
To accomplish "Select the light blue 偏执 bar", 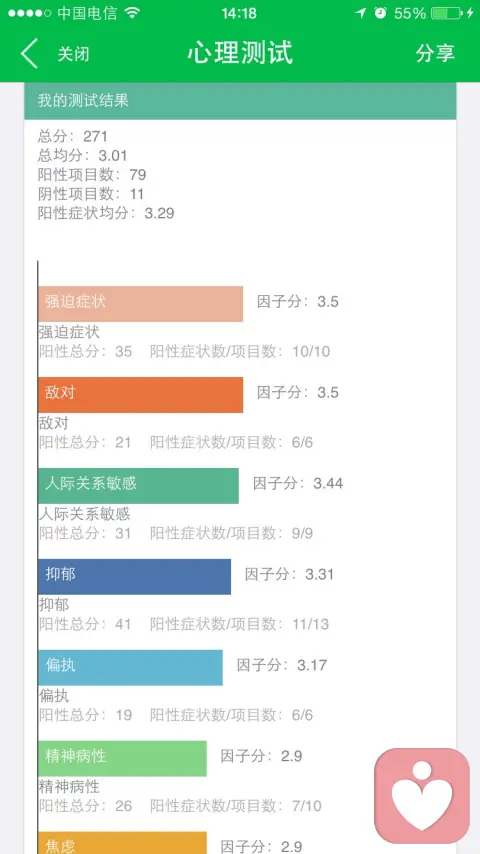I will [x=130, y=667].
